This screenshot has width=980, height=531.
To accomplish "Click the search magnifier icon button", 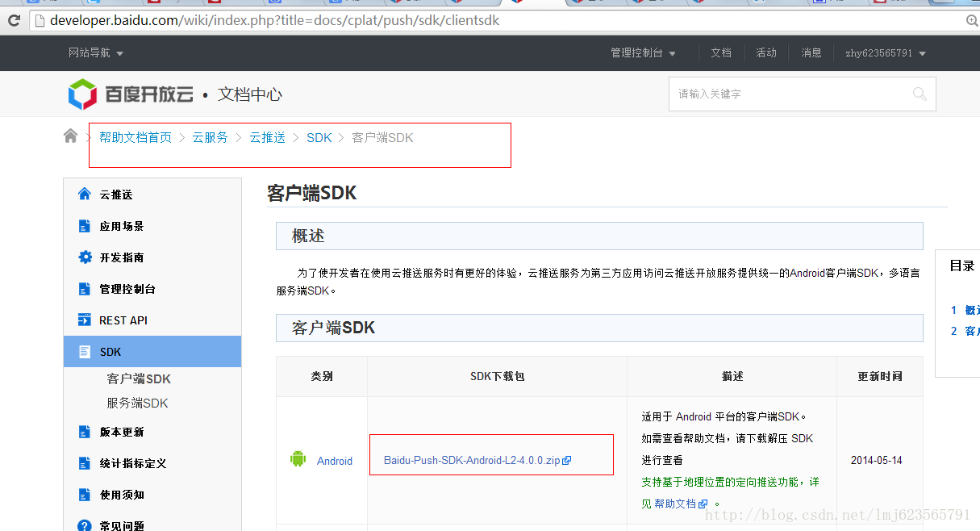I will point(920,94).
